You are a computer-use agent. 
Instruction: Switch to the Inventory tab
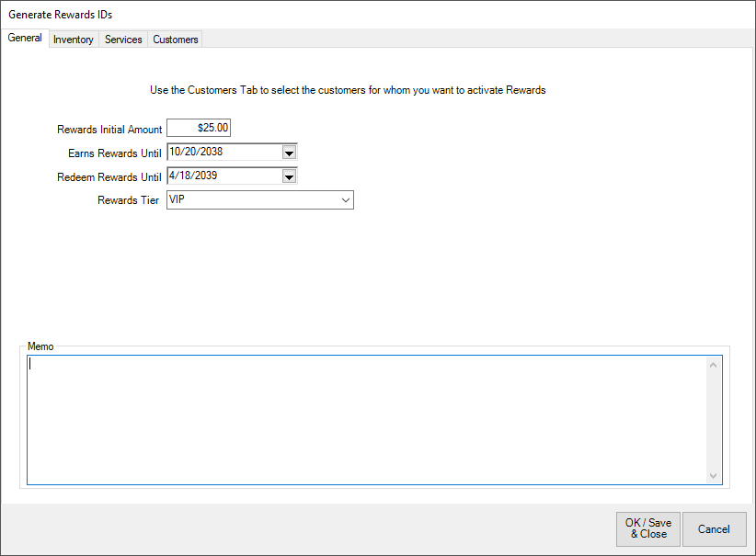tap(74, 40)
